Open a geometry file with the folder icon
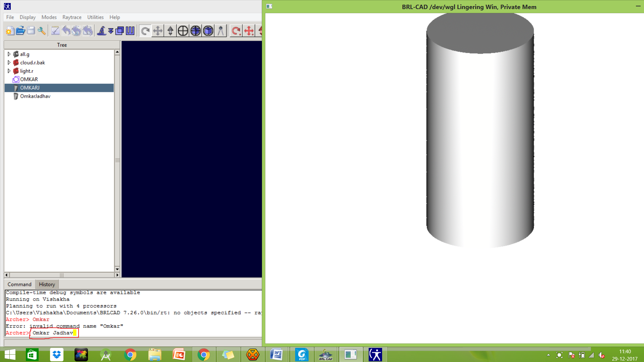The width and height of the screenshot is (644, 362). coord(20,31)
